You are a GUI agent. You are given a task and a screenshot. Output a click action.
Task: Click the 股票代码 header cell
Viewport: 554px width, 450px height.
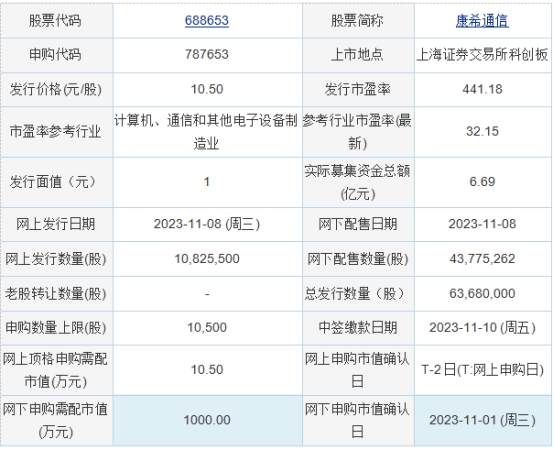[57, 21]
